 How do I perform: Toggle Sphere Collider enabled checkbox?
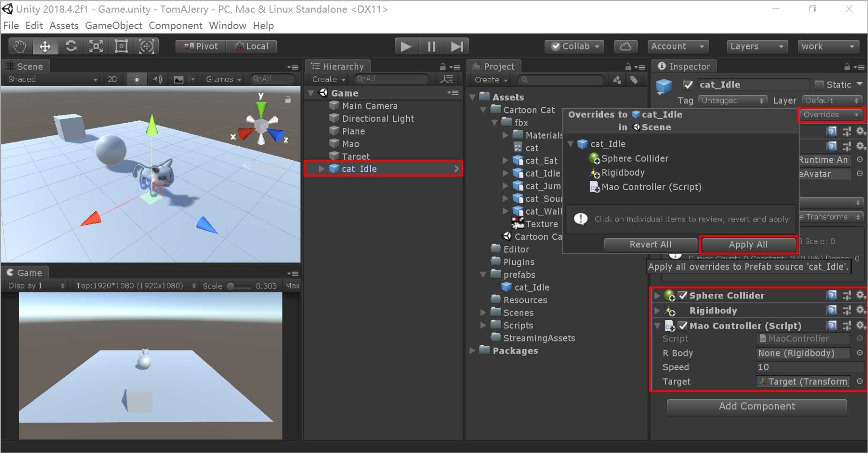click(683, 295)
